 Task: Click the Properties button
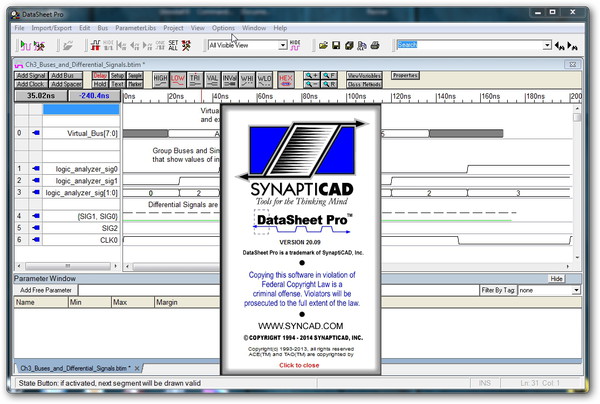tap(405, 75)
